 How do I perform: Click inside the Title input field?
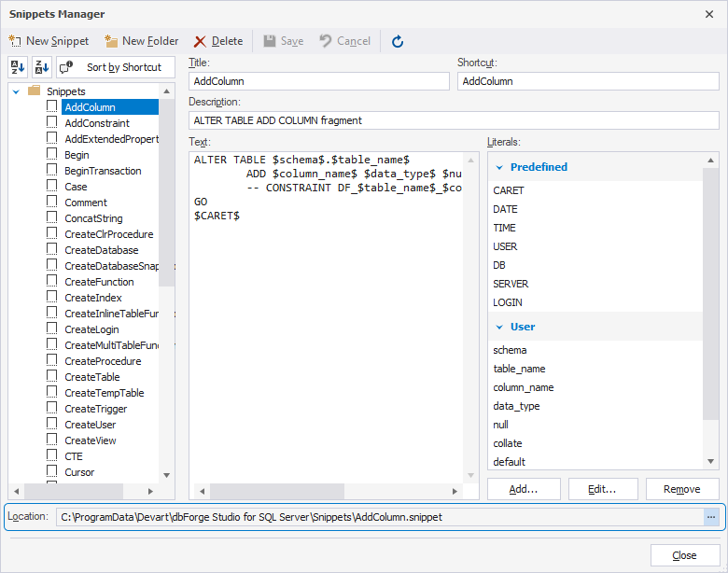[319, 81]
